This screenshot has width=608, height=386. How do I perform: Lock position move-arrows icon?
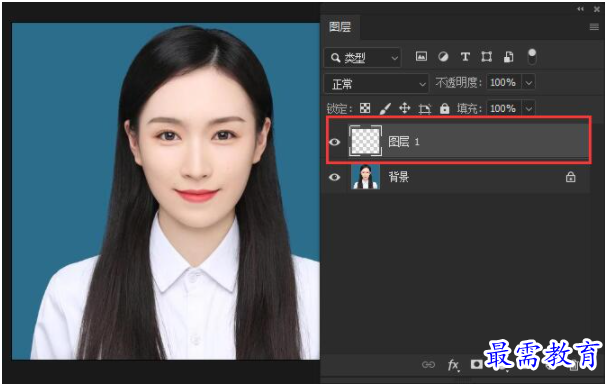tap(405, 108)
